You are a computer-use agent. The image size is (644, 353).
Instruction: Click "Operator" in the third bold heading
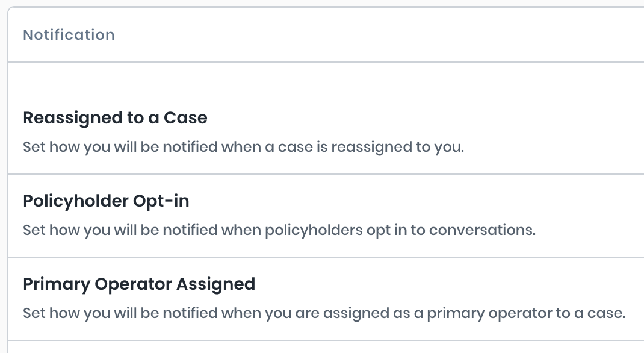point(127,284)
